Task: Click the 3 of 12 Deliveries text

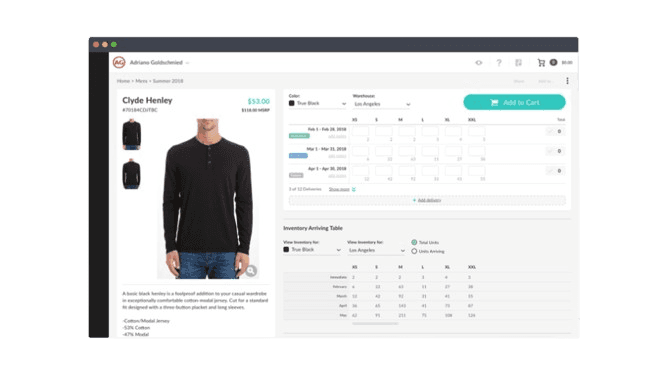Action: click(x=305, y=189)
